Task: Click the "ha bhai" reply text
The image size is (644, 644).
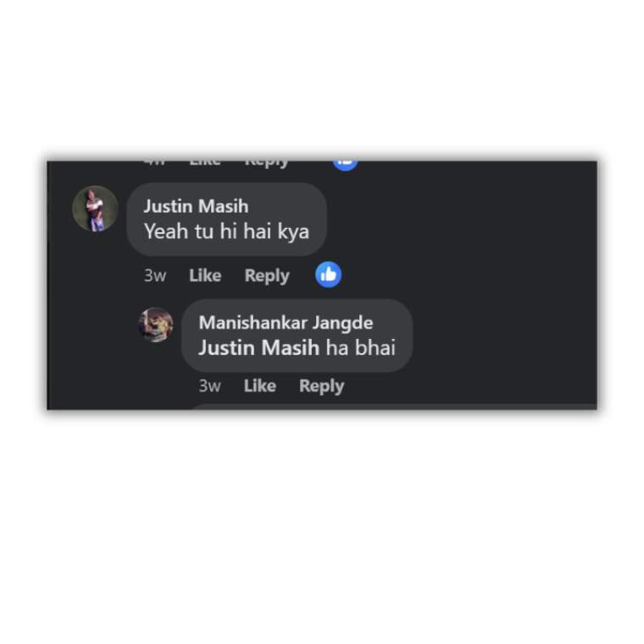Action: (x=361, y=348)
